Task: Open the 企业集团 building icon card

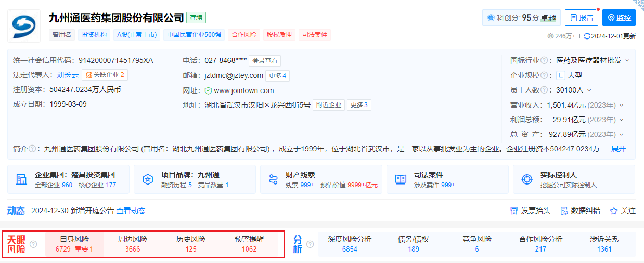Action: coord(21,179)
